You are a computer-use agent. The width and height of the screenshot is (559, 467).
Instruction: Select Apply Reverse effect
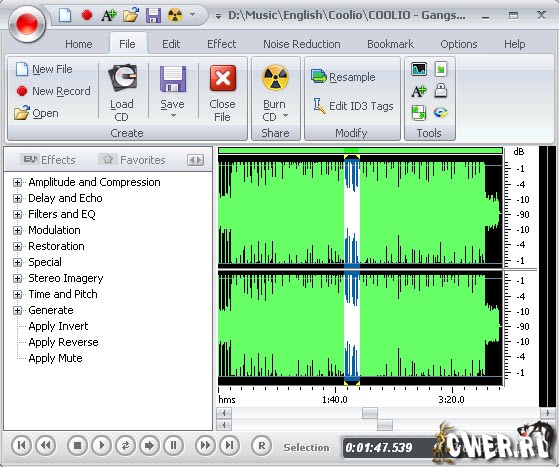[63, 343]
